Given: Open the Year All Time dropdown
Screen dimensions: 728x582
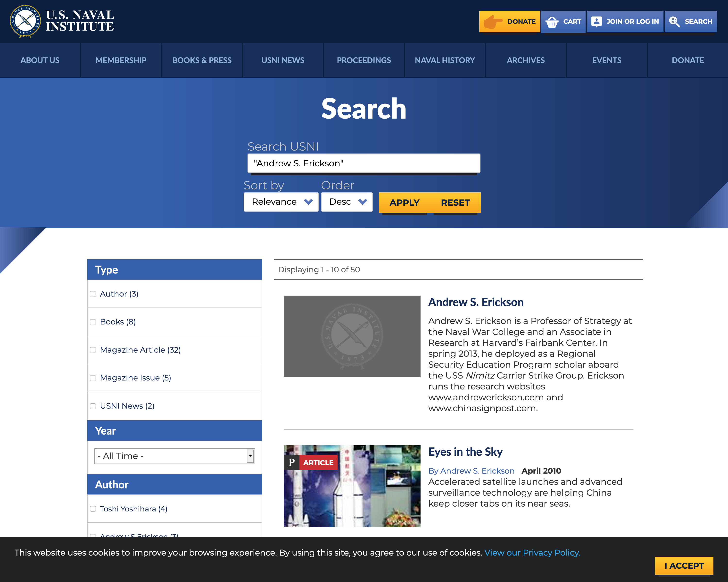Looking at the screenshot, I should 174,456.
